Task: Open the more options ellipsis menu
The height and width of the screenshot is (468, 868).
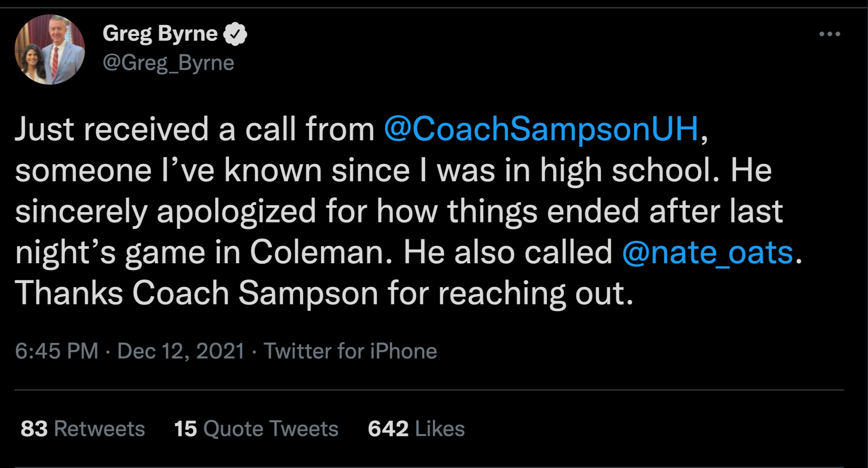Action: pos(830,34)
